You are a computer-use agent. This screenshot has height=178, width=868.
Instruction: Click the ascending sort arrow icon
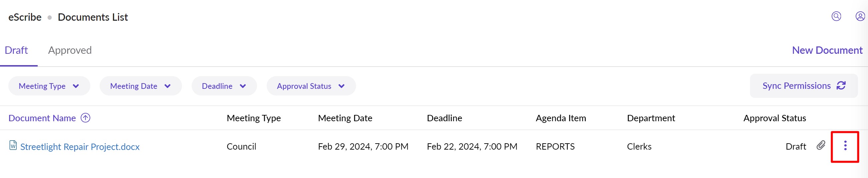(x=86, y=118)
